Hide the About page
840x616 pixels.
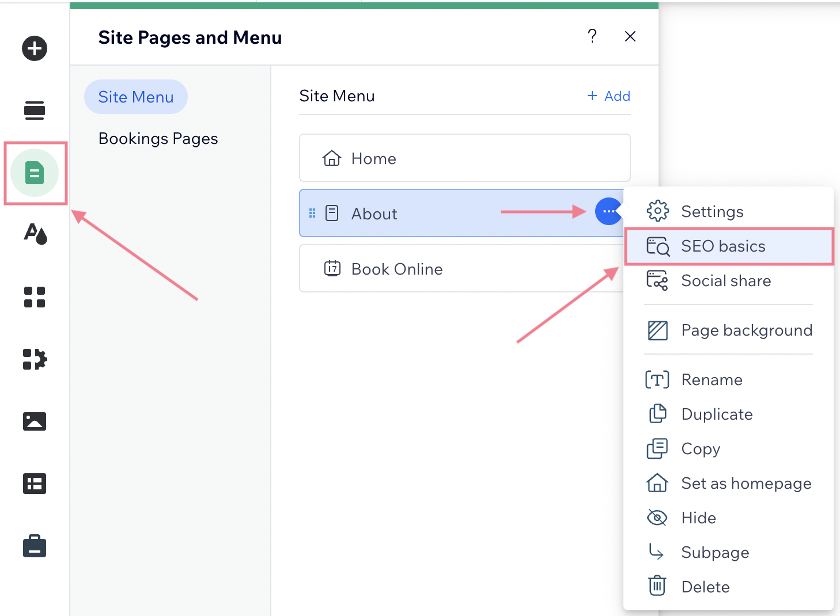pos(698,518)
